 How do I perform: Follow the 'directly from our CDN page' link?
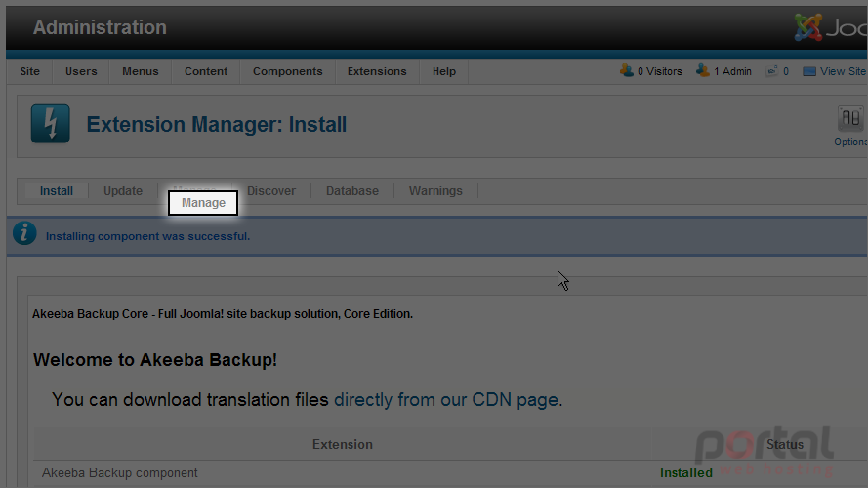coord(446,399)
